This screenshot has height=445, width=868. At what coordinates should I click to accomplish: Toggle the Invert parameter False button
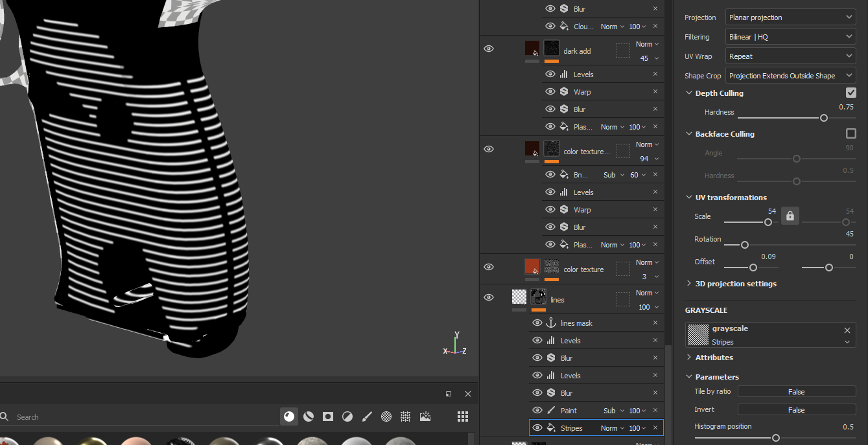coord(796,409)
